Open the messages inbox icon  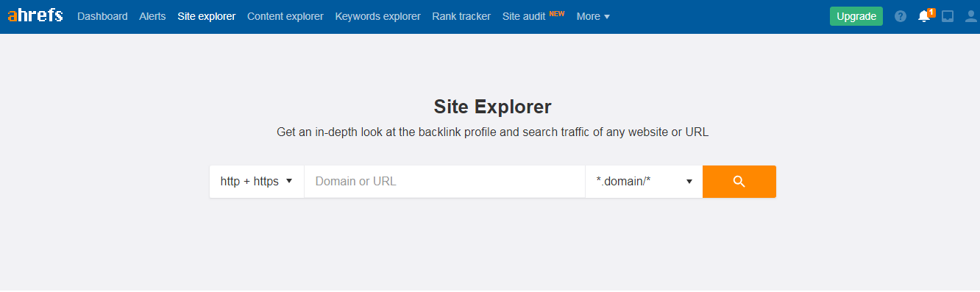(948, 16)
